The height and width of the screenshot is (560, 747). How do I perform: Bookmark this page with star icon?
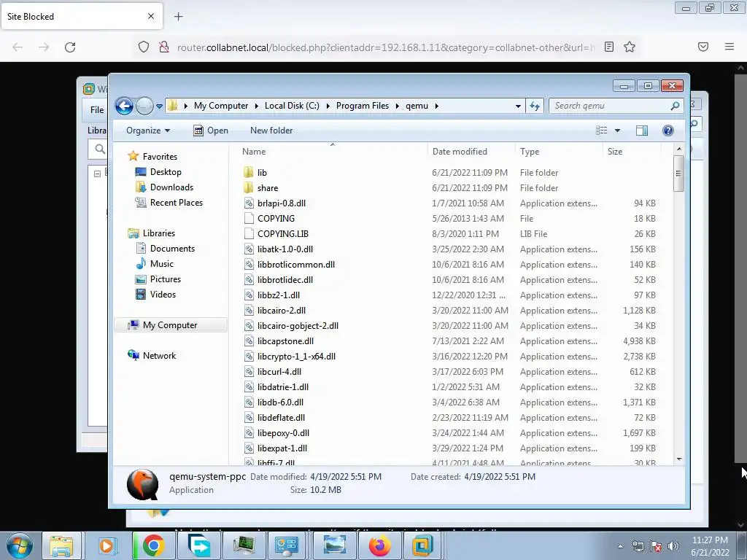[x=630, y=47]
